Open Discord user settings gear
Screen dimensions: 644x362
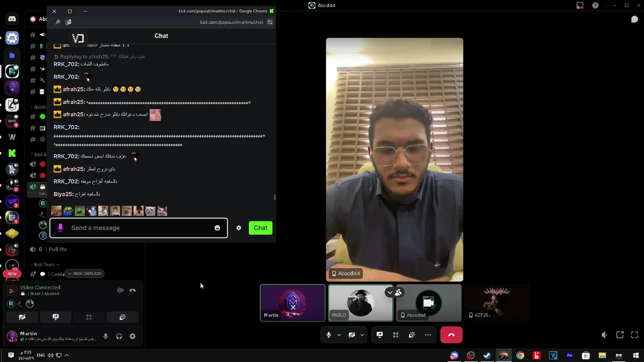coord(132,336)
